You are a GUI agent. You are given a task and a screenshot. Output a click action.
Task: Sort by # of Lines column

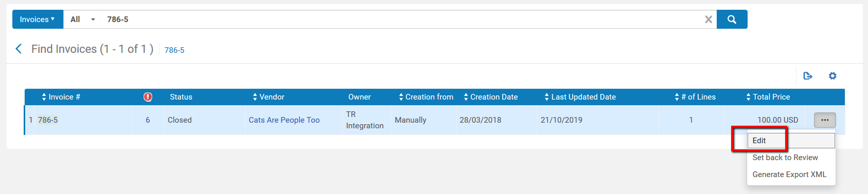[x=695, y=97]
